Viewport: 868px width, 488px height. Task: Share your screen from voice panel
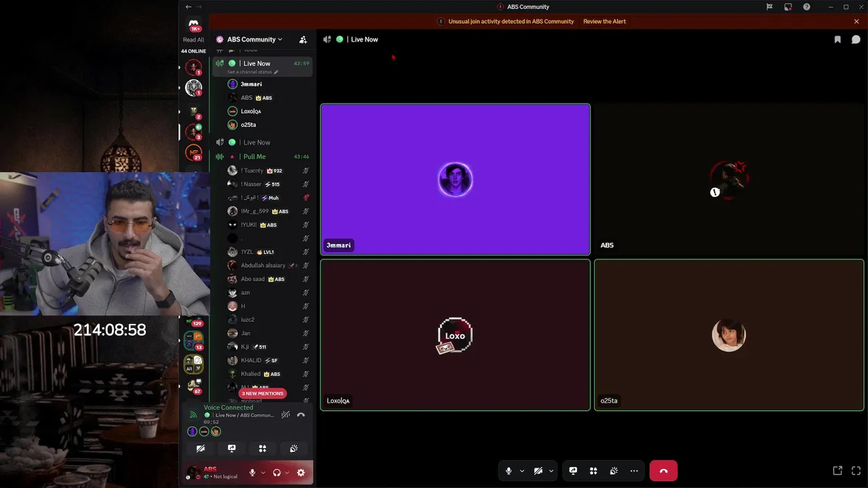pos(231,449)
